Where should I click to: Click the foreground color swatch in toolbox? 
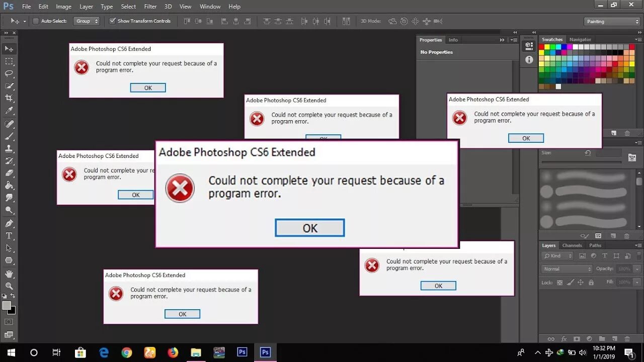[x=7, y=305]
